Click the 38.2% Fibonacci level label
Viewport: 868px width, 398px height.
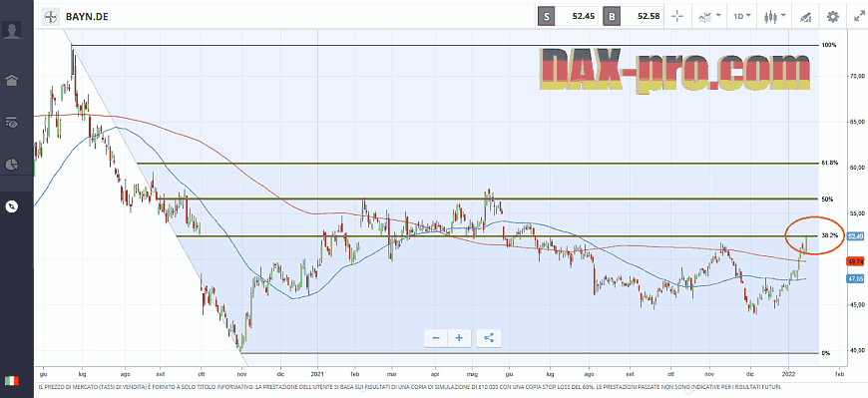pos(830,235)
